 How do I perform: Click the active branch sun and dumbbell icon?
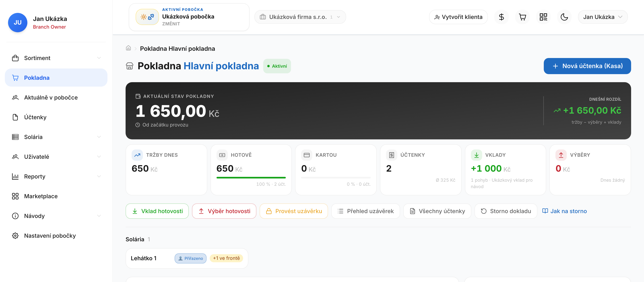pyautogui.click(x=147, y=17)
